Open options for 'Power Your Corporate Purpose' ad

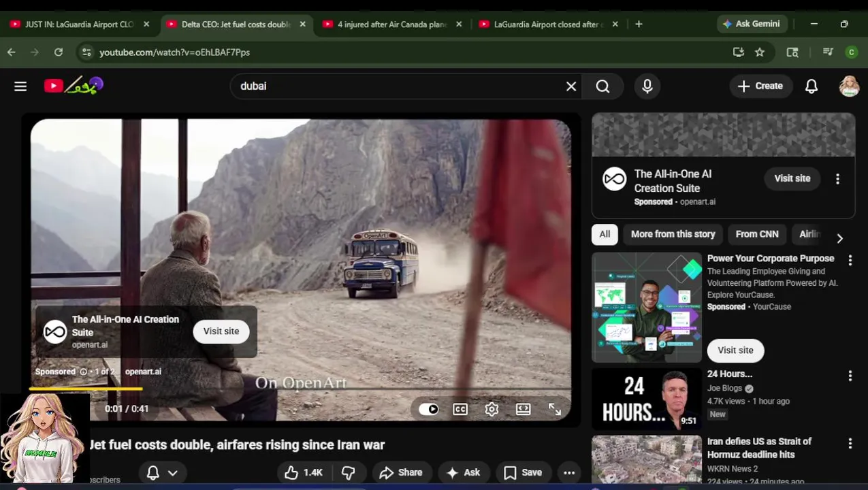[x=850, y=260]
